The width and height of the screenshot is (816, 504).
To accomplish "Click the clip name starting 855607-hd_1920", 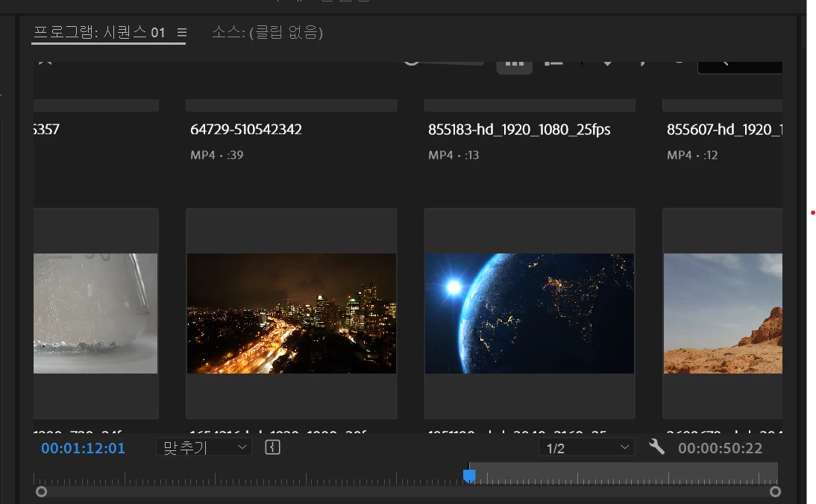I will coord(724,130).
